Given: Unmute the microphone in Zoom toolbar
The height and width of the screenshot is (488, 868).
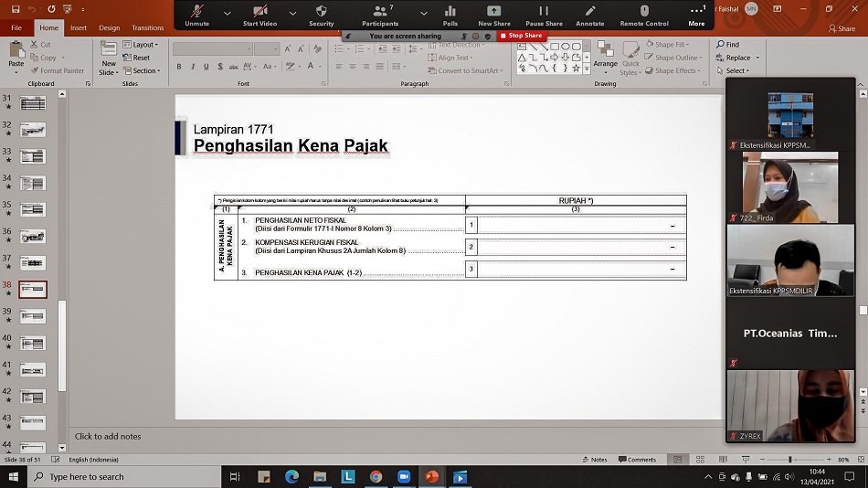Looking at the screenshot, I should (196, 15).
